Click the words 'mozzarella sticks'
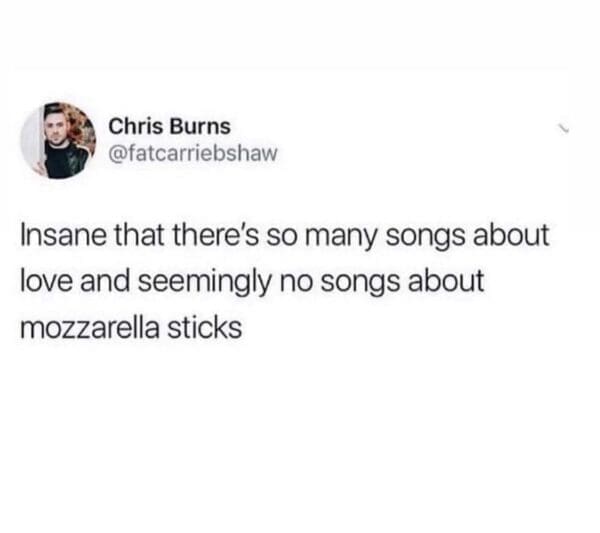 click(131, 328)
